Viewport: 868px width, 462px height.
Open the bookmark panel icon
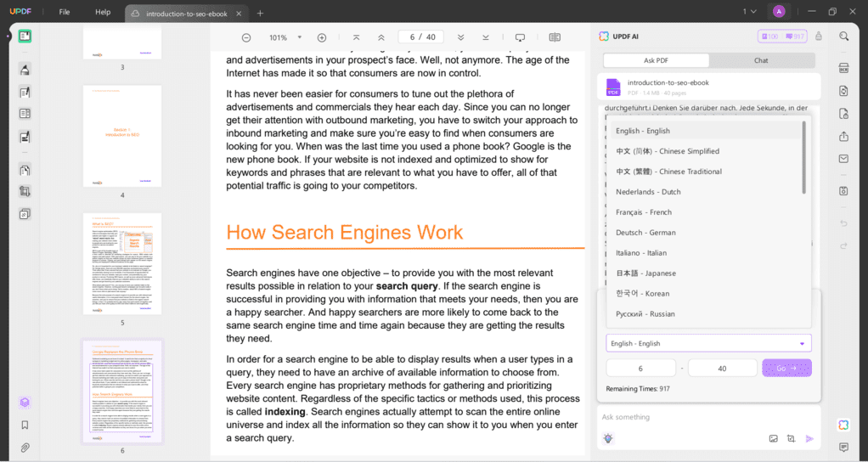point(25,425)
